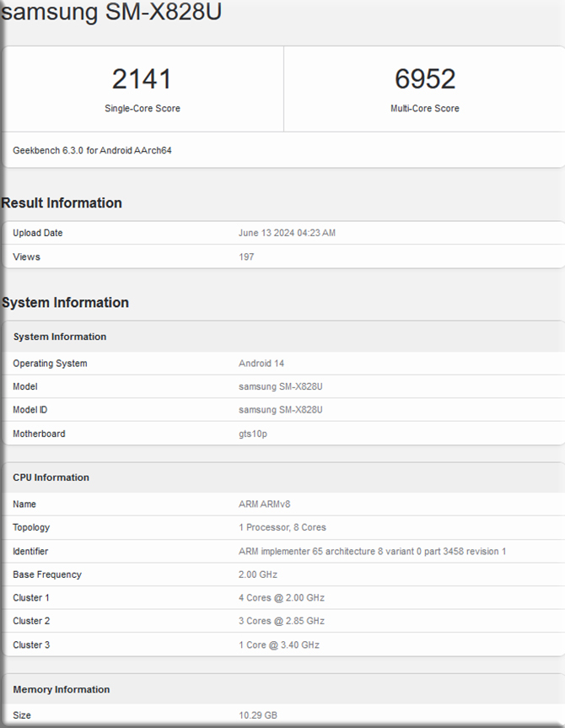Click the Cluster 3 label

click(31, 644)
